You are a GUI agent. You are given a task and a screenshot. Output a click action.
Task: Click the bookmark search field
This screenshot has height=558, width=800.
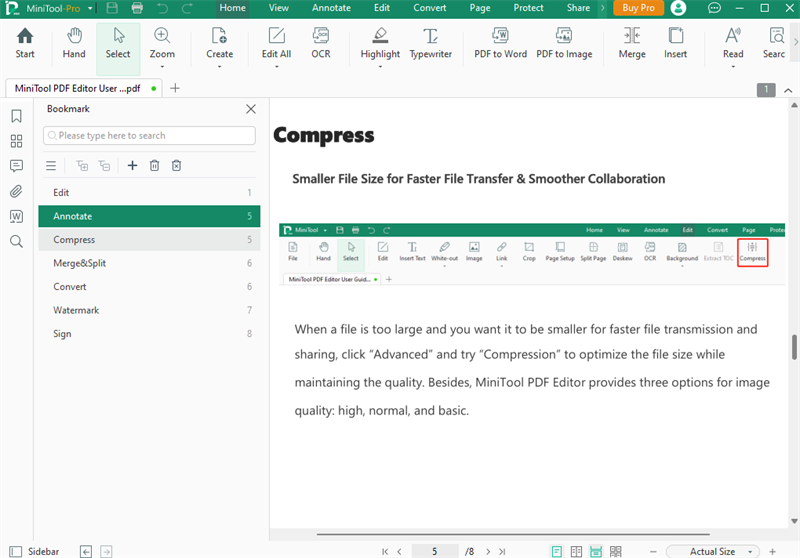[149, 136]
